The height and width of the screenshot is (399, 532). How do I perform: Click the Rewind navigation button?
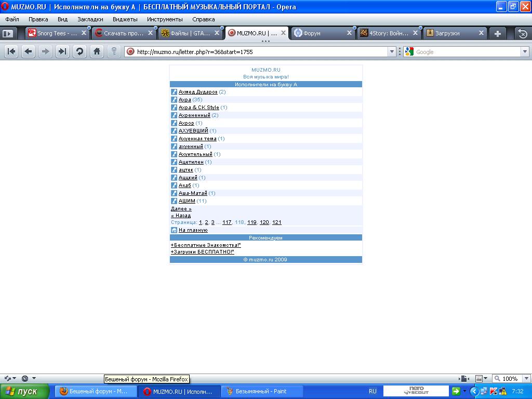pyautogui.click(x=11, y=51)
